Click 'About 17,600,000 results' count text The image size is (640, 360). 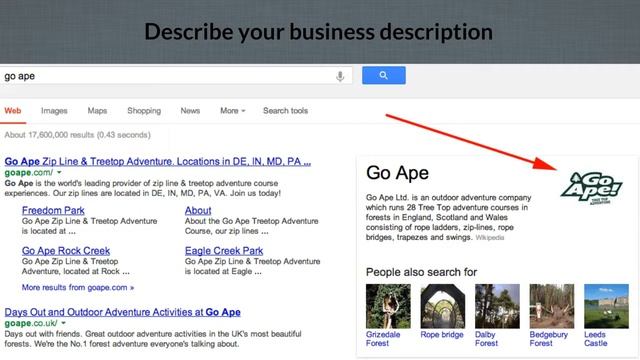[x=77, y=135]
